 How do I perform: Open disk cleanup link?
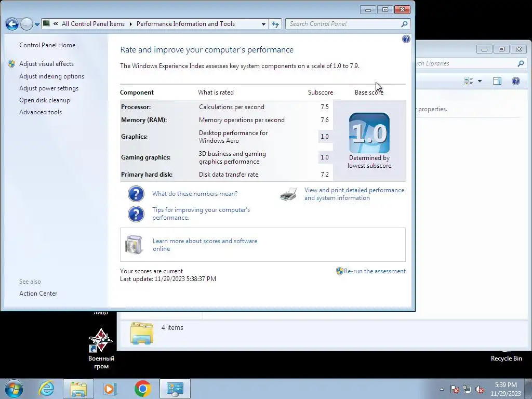tap(45, 100)
